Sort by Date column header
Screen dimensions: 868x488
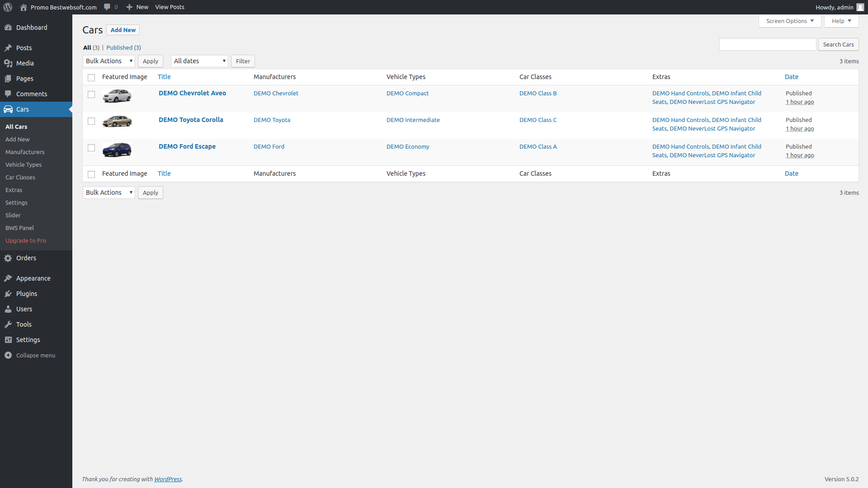(792, 77)
